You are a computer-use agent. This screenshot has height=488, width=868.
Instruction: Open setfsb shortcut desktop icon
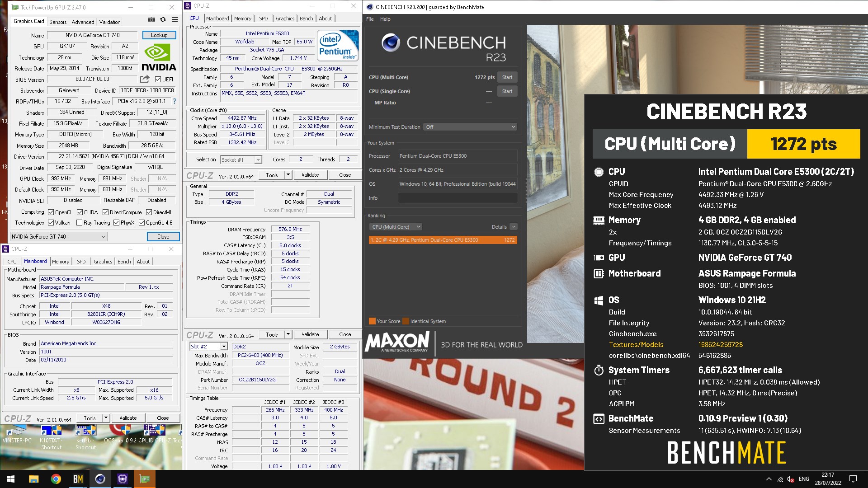(x=86, y=437)
